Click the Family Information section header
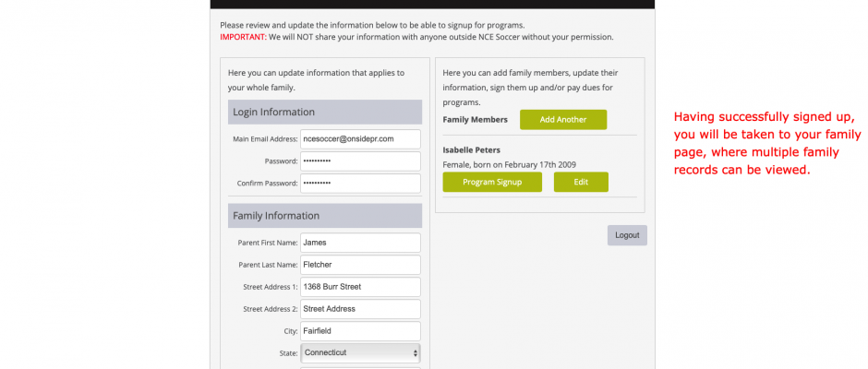This screenshot has height=369, width=868. pos(325,216)
